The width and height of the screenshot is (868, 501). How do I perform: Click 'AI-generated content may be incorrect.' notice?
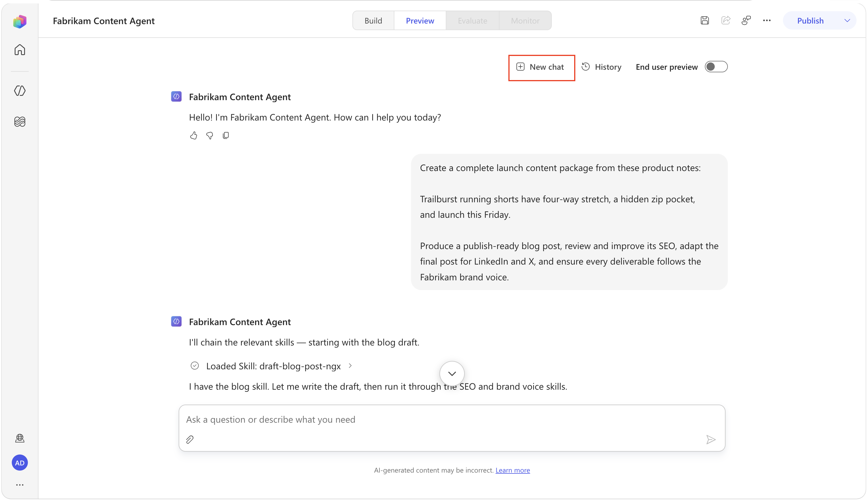pyautogui.click(x=434, y=470)
